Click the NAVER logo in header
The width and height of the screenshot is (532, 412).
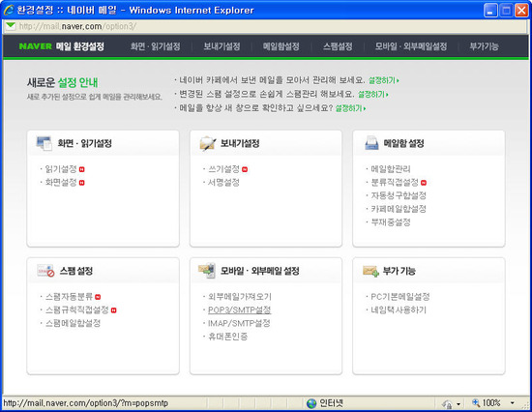click(35, 46)
